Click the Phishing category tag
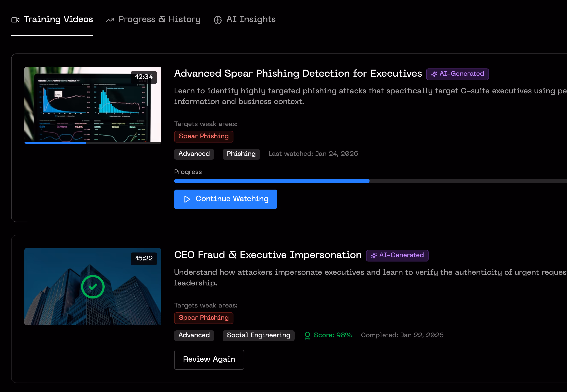This screenshot has width=567, height=392. click(241, 154)
